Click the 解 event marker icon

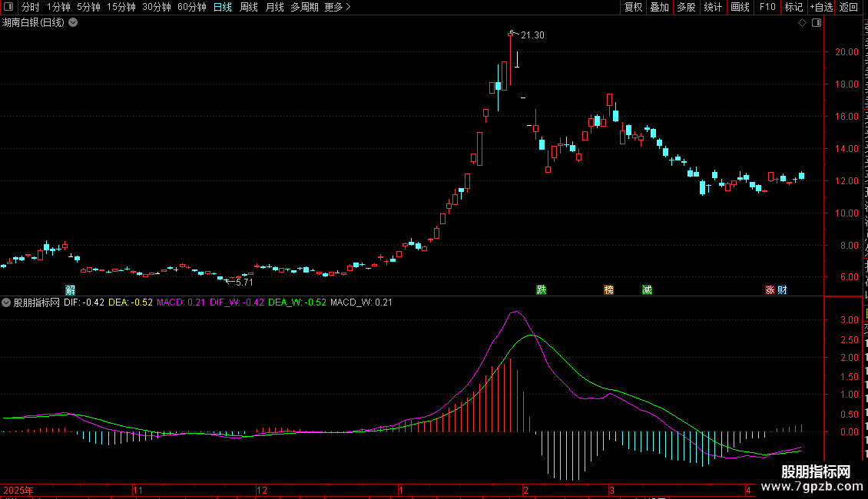pos(71,290)
